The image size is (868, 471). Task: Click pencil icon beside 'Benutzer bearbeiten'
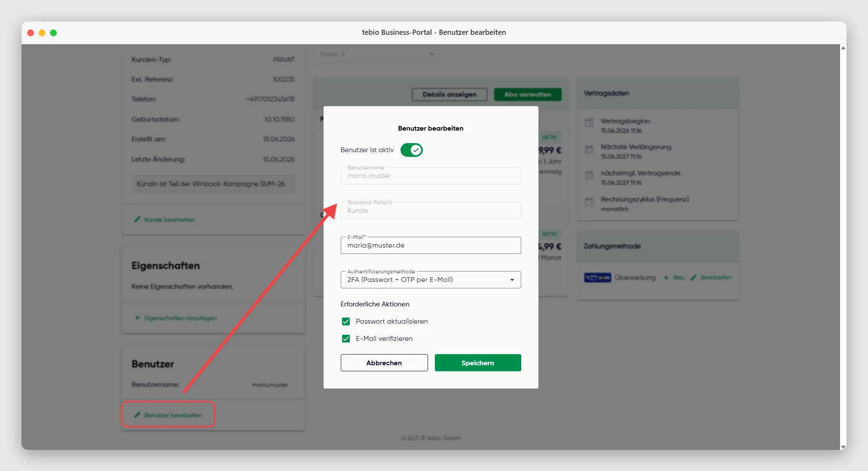[137, 415]
